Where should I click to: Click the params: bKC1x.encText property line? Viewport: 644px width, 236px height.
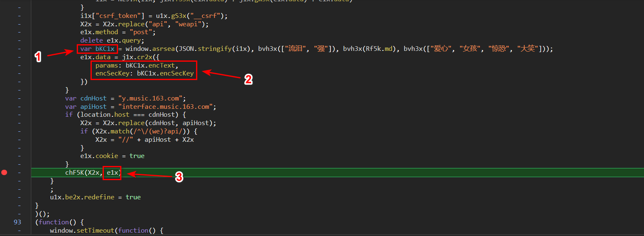point(137,65)
